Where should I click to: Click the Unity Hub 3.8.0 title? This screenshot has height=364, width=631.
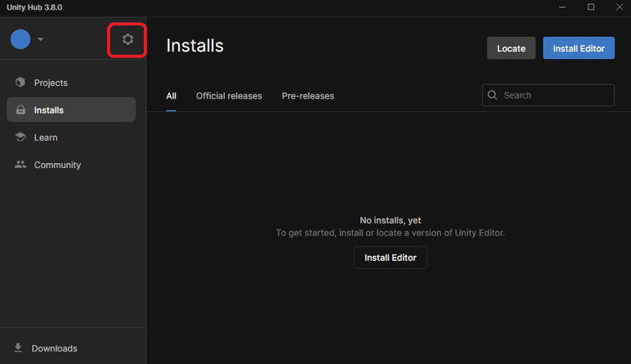click(34, 7)
